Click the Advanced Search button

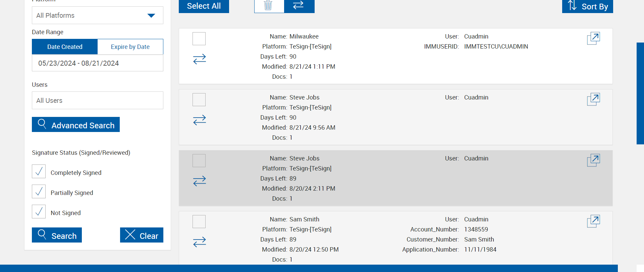pyautogui.click(x=76, y=125)
